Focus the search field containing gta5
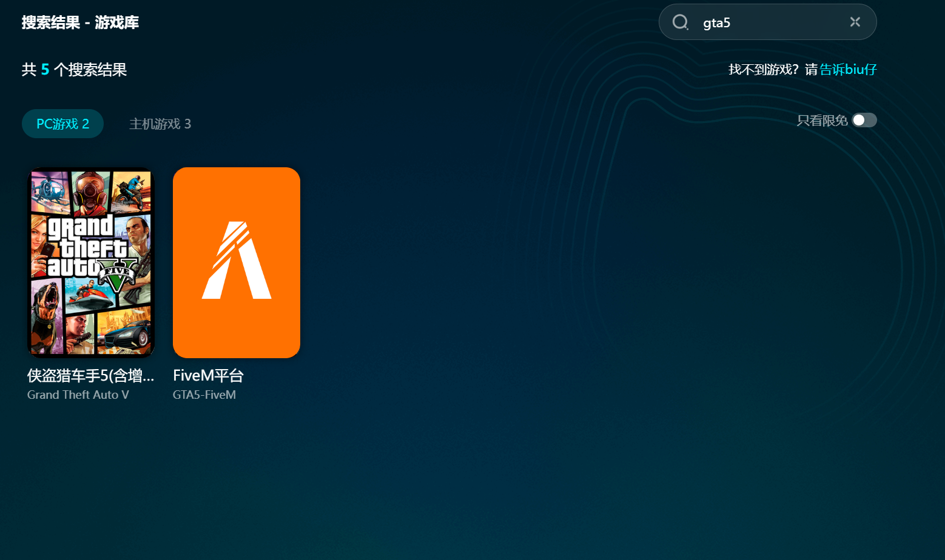This screenshot has height=560, width=945. 770,22
